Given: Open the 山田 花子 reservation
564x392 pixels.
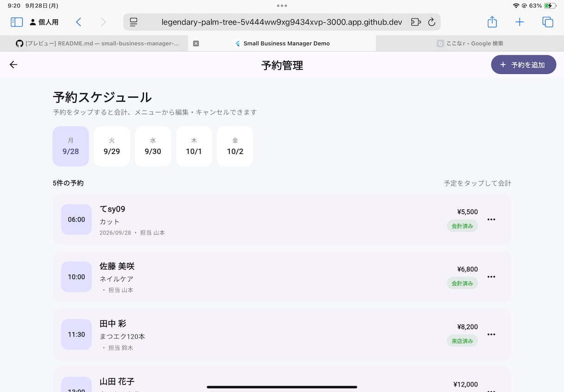Looking at the screenshot, I should 282,379.
